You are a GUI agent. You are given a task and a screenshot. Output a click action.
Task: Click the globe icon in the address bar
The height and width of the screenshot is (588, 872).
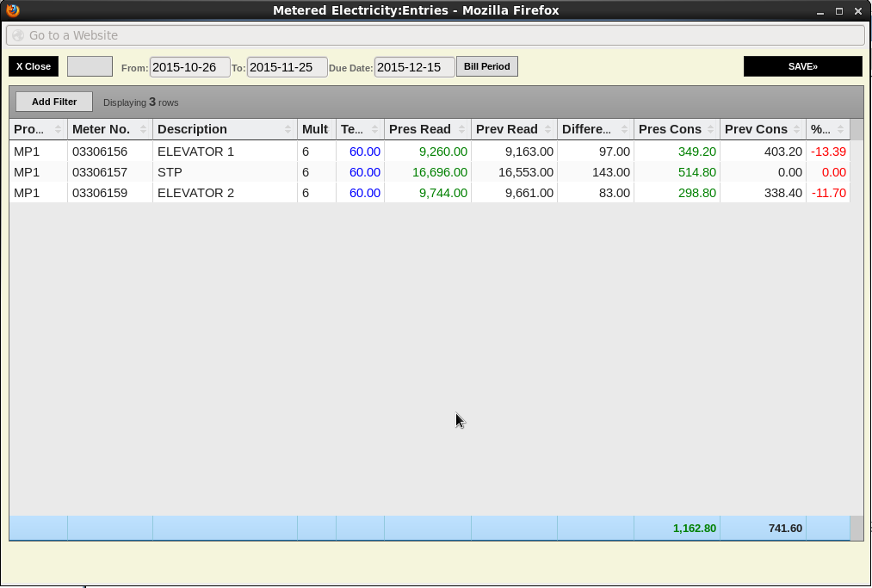pyautogui.click(x=18, y=35)
